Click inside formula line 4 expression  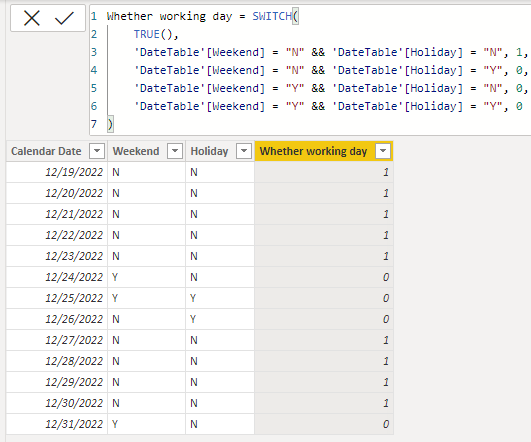tap(331, 70)
